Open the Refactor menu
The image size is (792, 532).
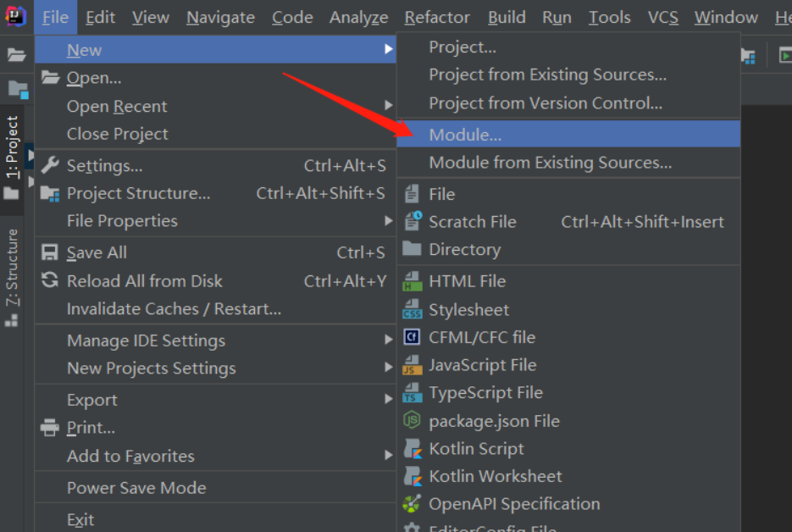pos(437,17)
